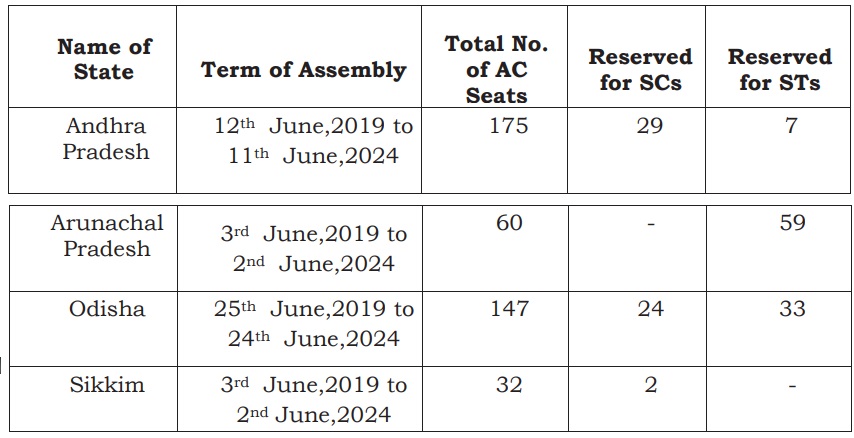Select the 33 ST seats for Odisha

792,309
